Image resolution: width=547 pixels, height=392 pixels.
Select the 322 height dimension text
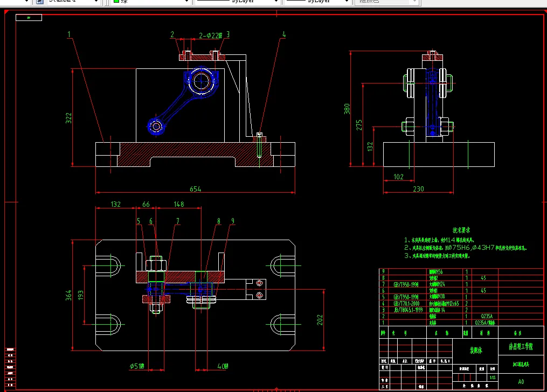[x=68, y=118]
